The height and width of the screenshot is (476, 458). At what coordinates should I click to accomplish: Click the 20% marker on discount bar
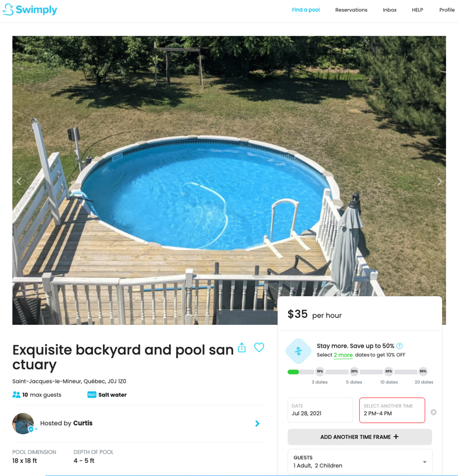354,371
